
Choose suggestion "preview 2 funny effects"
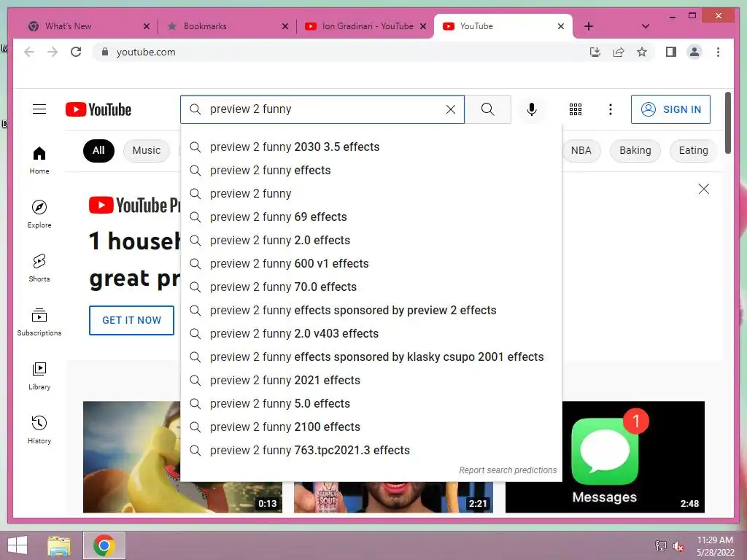click(x=371, y=171)
